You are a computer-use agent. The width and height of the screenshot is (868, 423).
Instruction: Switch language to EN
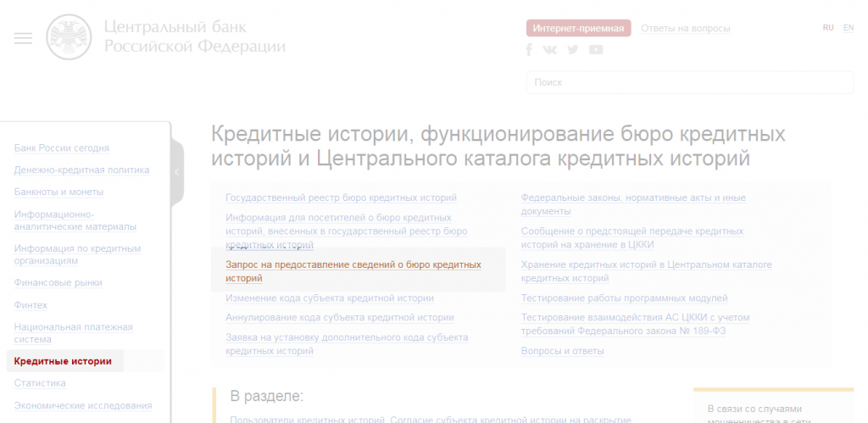(x=848, y=28)
